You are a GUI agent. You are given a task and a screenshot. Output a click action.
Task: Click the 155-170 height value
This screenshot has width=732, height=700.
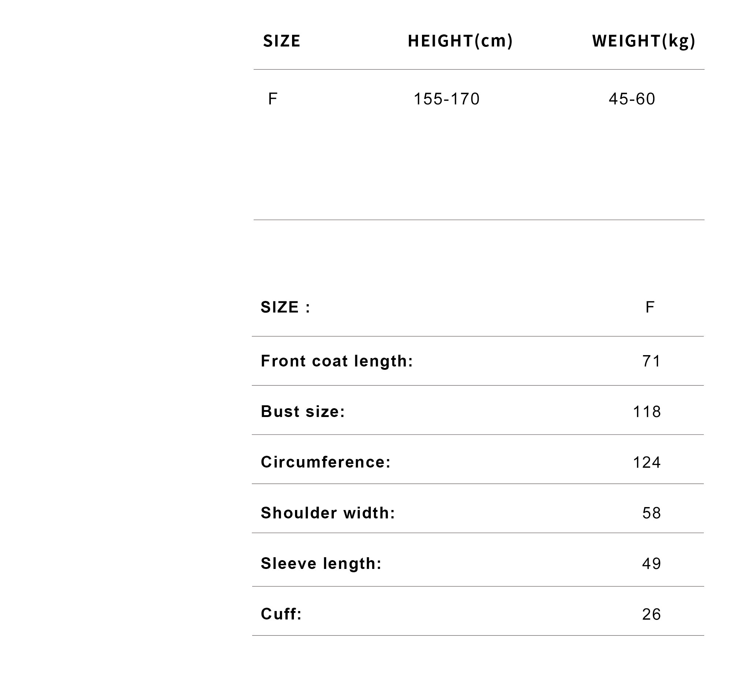(x=447, y=99)
